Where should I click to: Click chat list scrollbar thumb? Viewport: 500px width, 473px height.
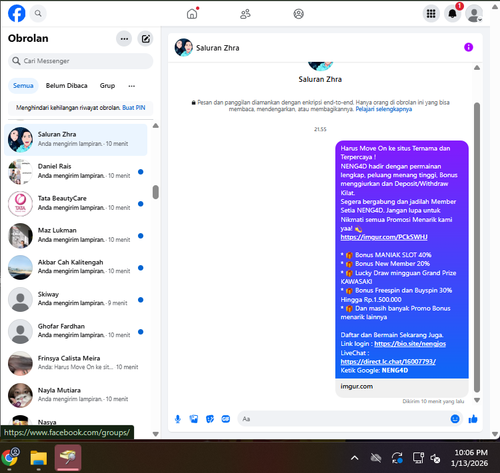(155, 192)
